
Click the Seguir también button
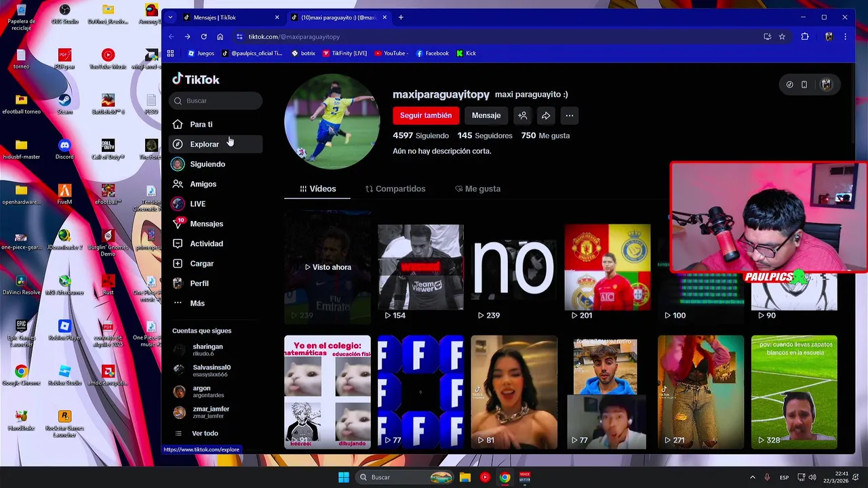[x=426, y=115]
